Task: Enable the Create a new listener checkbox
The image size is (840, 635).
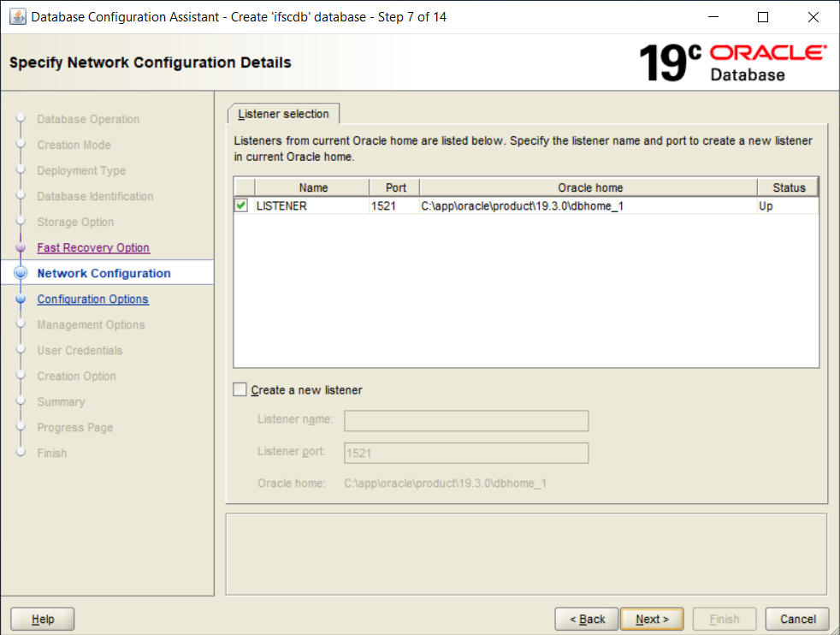Action: 240,390
